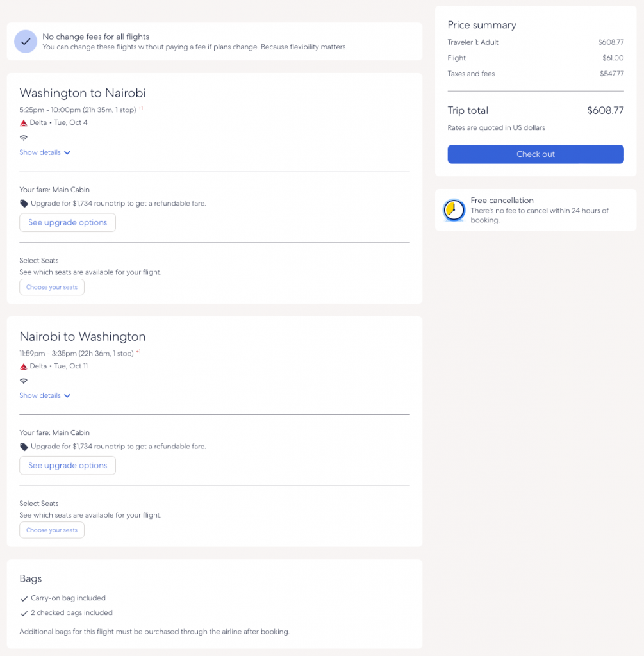Viewport: 644px width, 656px height.
Task: Choose your seats for the outbound flight
Action: coord(52,287)
